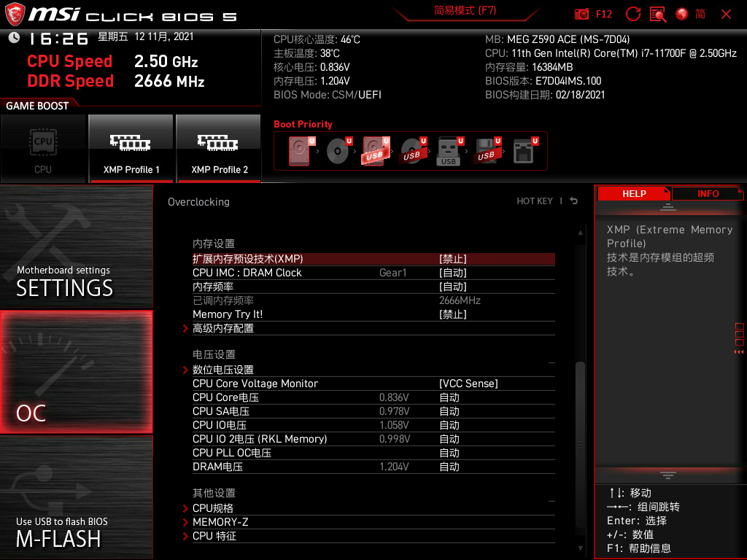This screenshot has height=560, width=747.
Task: Open the 扩展内存预设技术(XMP) option value
Action: click(452, 259)
